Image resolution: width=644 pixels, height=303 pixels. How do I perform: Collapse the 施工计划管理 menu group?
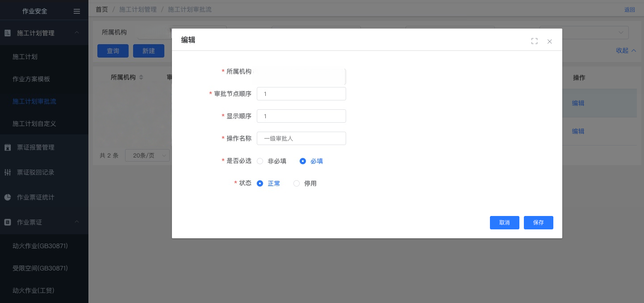pos(77,33)
